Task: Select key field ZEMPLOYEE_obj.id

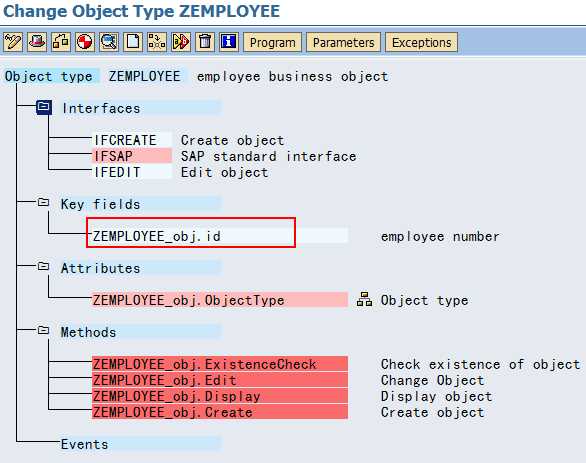Action: (220, 236)
